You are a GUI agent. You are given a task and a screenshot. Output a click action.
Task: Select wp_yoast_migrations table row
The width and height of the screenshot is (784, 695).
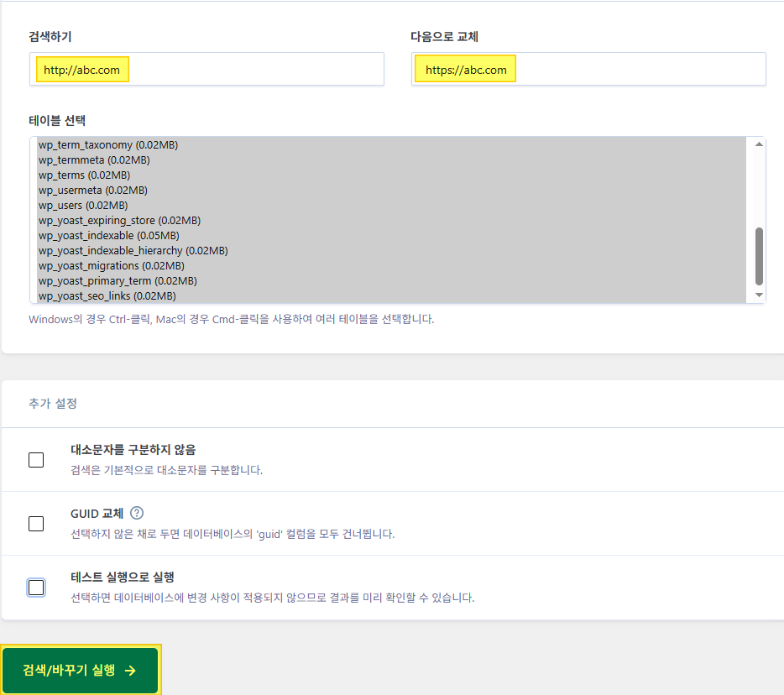[391, 265]
